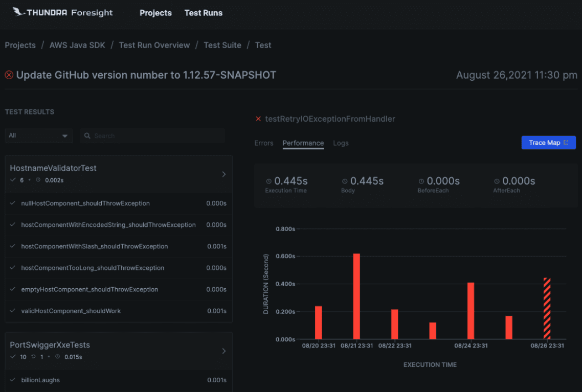Screen dimensions: 582x392
Task: Click the test results Search field
Action: click(152, 136)
